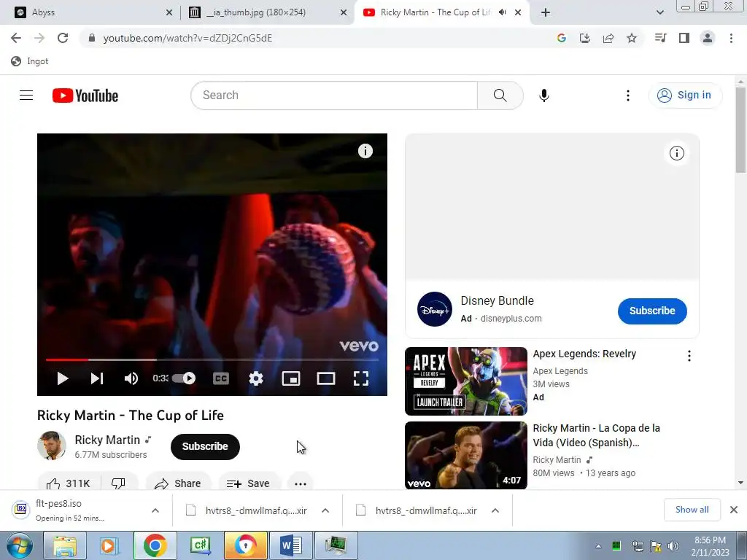Viewport: 747px width, 560px height.
Task: Open Windows Start menu
Action: (x=18, y=545)
